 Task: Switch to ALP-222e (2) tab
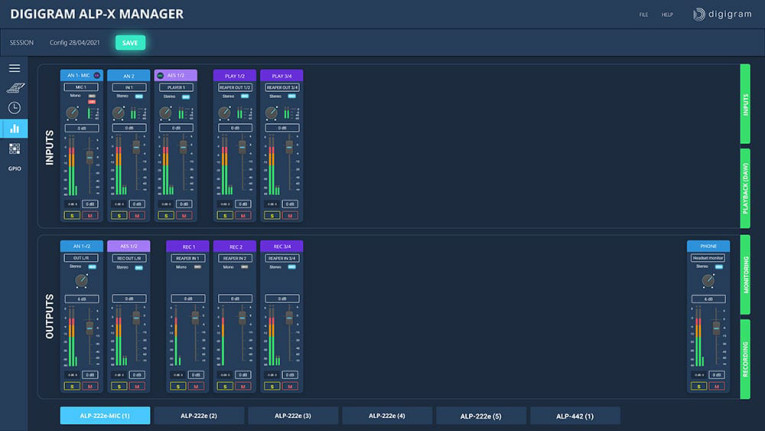pyautogui.click(x=199, y=416)
